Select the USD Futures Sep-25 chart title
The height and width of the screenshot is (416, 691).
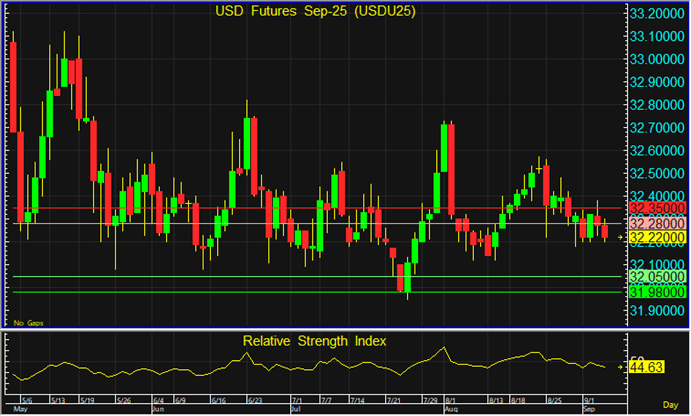(x=314, y=12)
